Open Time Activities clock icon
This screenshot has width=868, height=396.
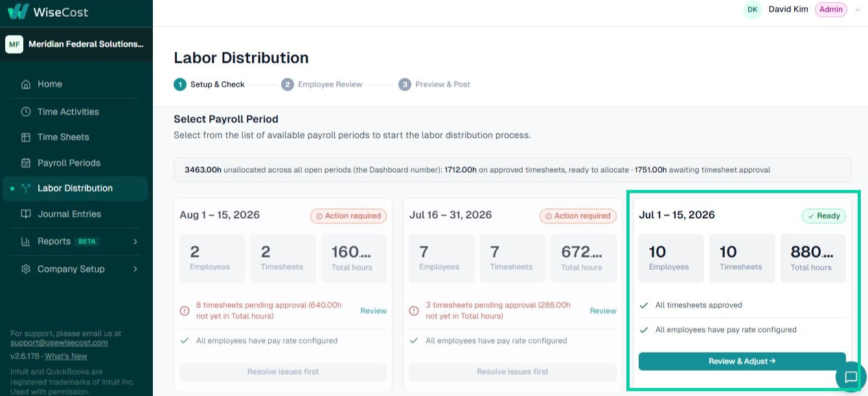pos(26,112)
